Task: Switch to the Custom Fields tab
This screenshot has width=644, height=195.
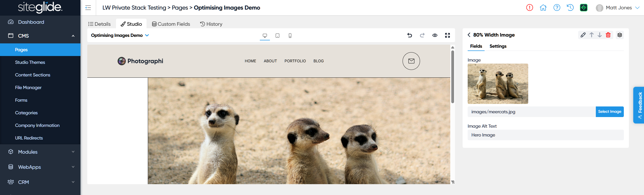Action: pos(171,24)
